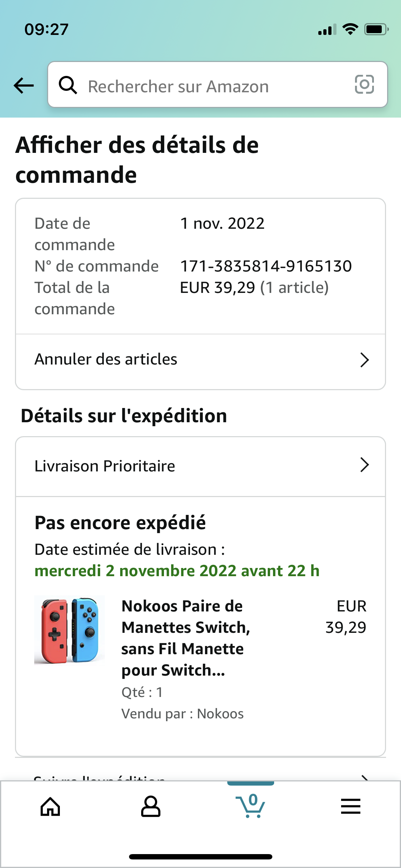Viewport: 401px width, 868px height.
Task: Tap order number 171-3835814-9165130
Action: click(x=266, y=266)
